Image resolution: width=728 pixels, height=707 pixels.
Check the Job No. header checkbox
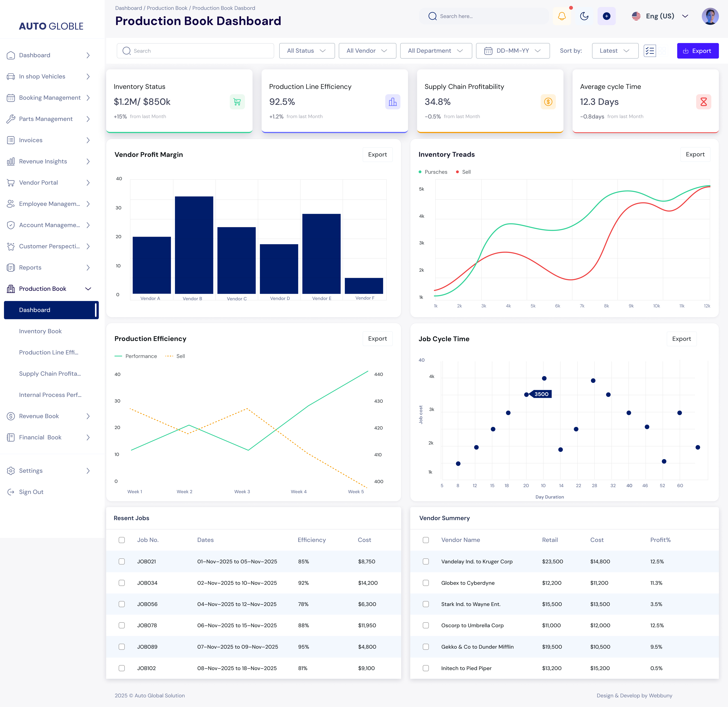pyautogui.click(x=122, y=540)
